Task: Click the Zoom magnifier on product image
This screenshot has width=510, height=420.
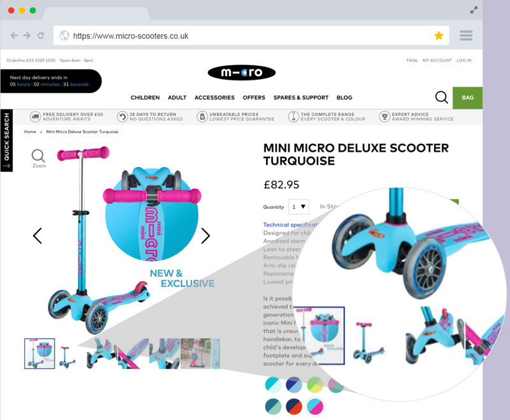Action: (39, 158)
